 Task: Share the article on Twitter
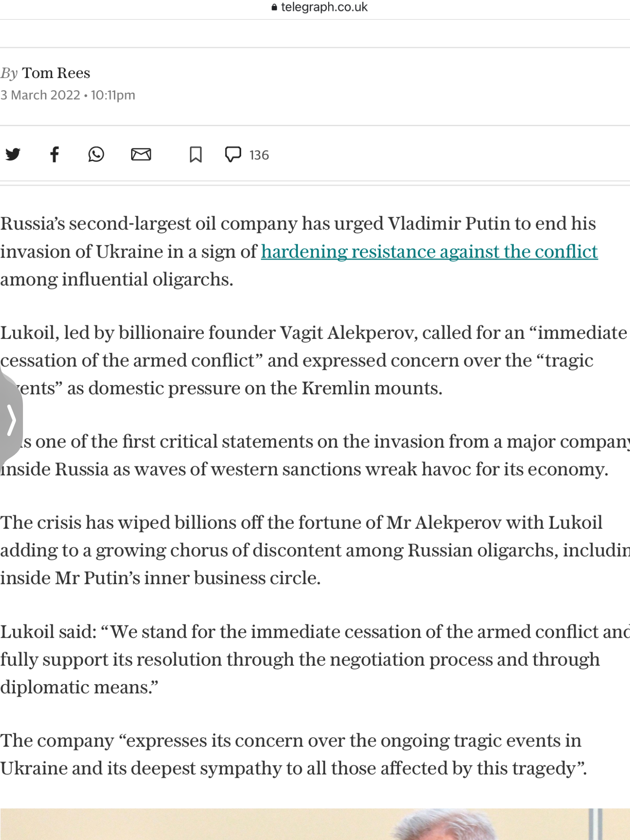(x=13, y=155)
